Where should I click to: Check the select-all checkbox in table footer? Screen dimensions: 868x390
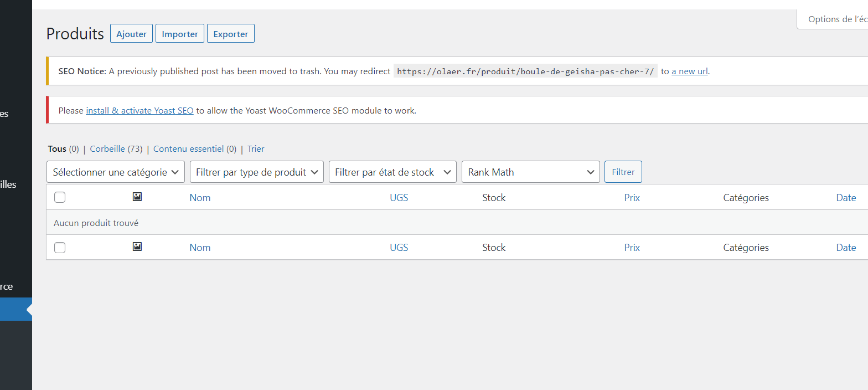pyautogui.click(x=60, y=248)
